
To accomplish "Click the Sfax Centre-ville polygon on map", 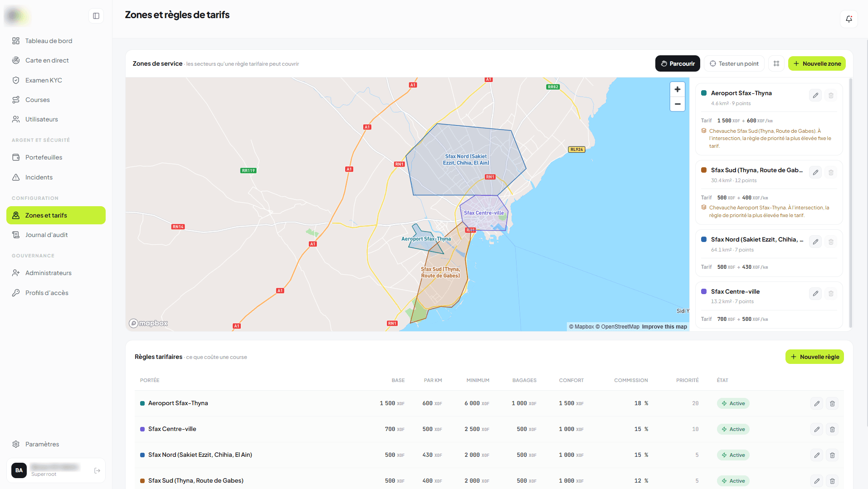I will [x=483, y=213].
